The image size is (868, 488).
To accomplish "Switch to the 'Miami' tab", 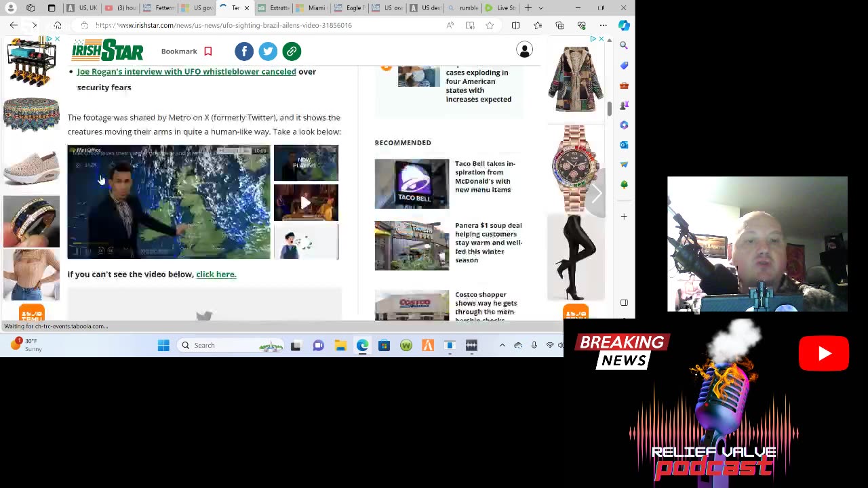I will click(x=311, y=7).
